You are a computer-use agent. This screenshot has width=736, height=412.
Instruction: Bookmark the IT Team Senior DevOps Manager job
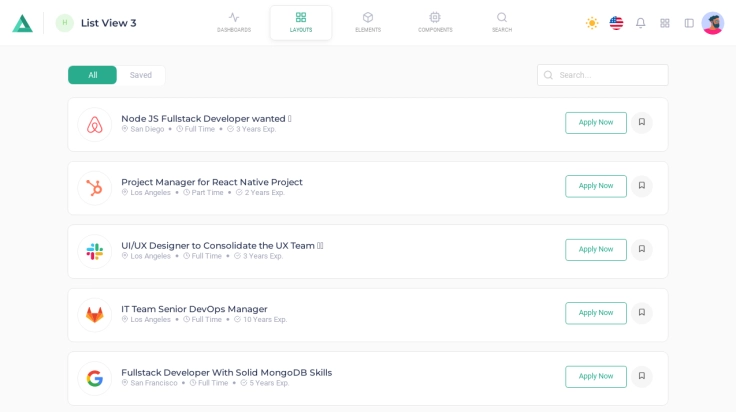tap(641, 313)
